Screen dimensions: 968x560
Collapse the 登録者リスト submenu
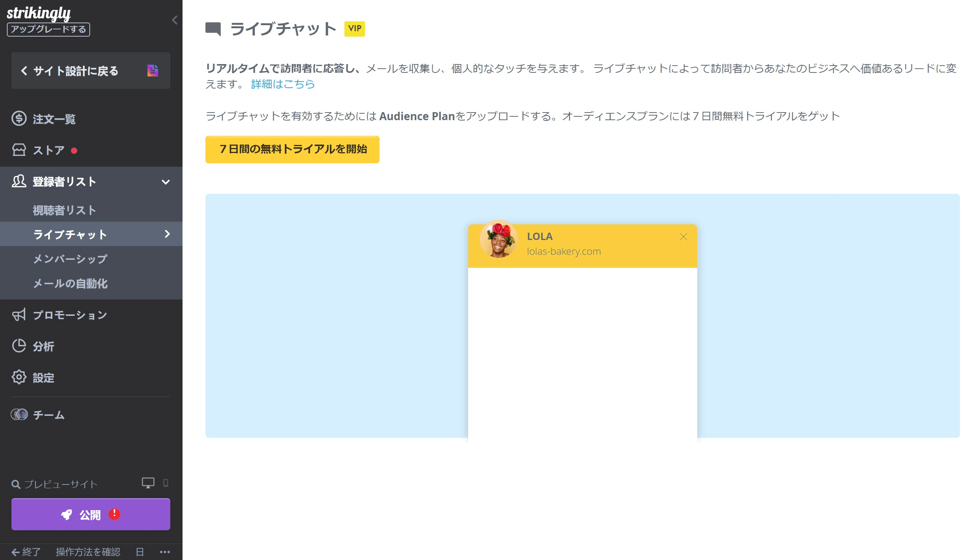pos(166,182)
